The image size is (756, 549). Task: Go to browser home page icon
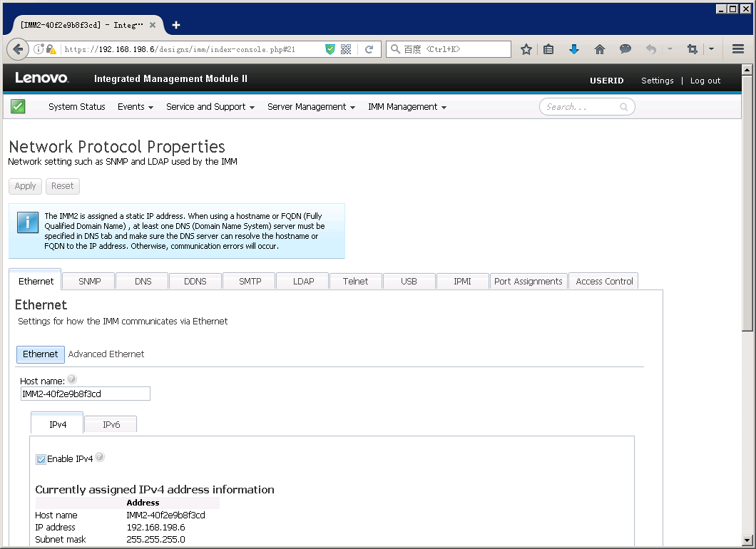coord(600,49)
